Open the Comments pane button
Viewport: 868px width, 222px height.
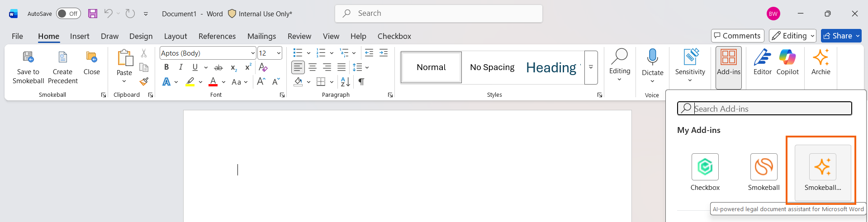click(737, 36)
